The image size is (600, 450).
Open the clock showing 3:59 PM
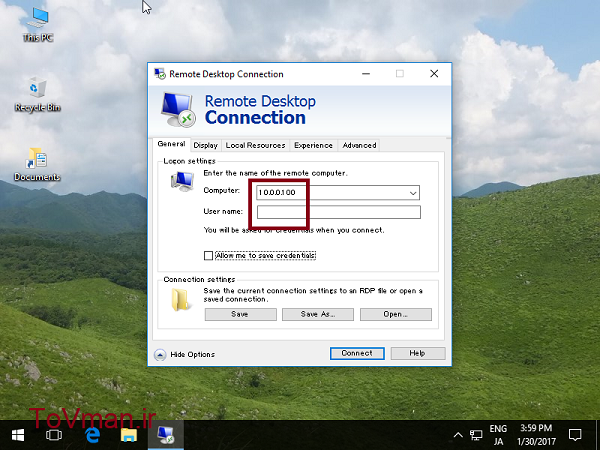(x=536, y=435)
